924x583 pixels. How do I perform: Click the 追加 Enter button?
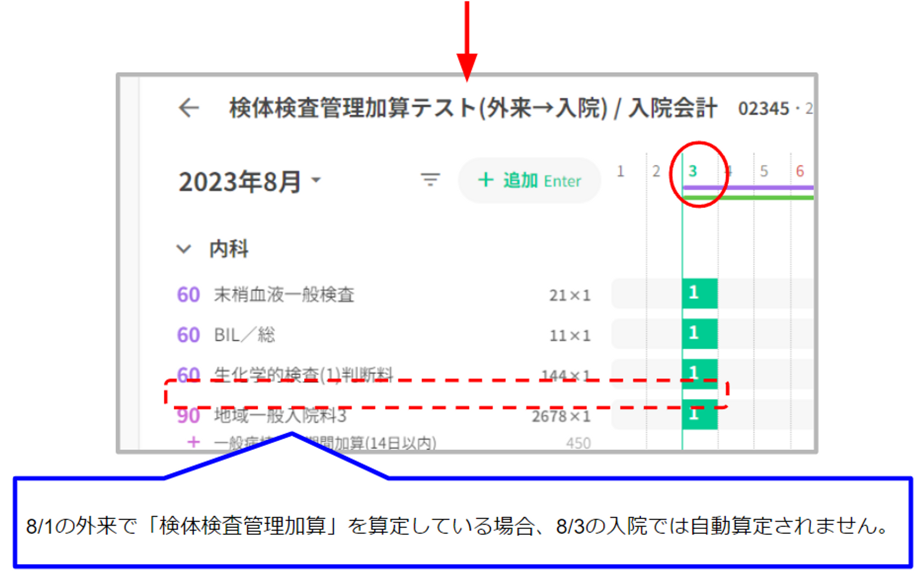click(x=529, y=180)
